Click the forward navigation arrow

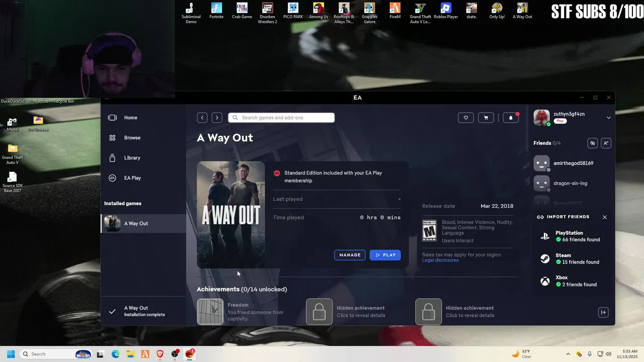click(217, 118)
